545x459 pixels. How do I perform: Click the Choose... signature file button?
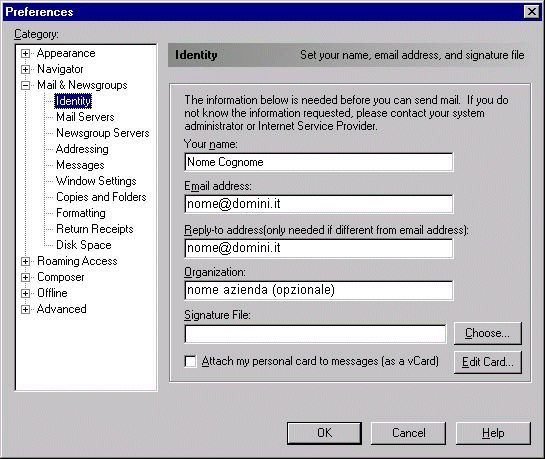coord(487,333)
